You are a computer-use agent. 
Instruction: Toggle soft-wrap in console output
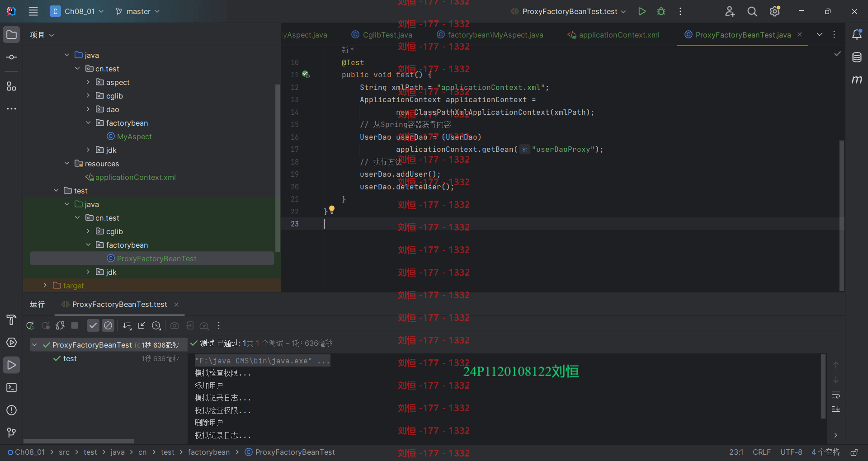click(836, 395)
